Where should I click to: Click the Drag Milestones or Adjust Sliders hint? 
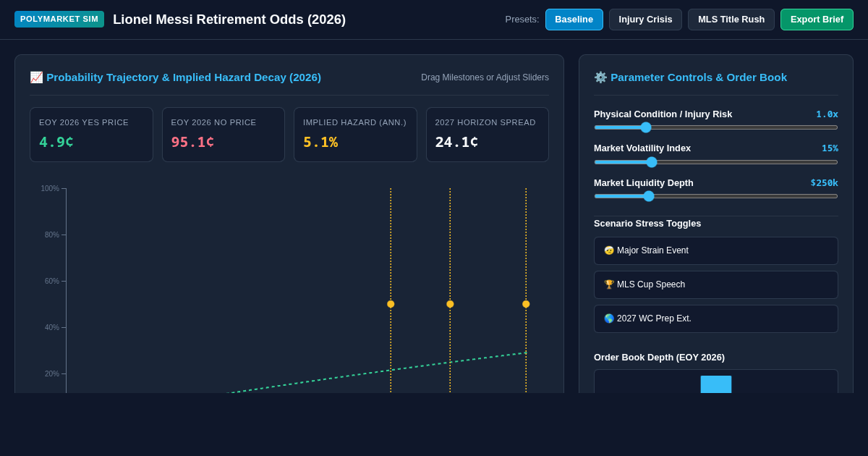(485, 77)
